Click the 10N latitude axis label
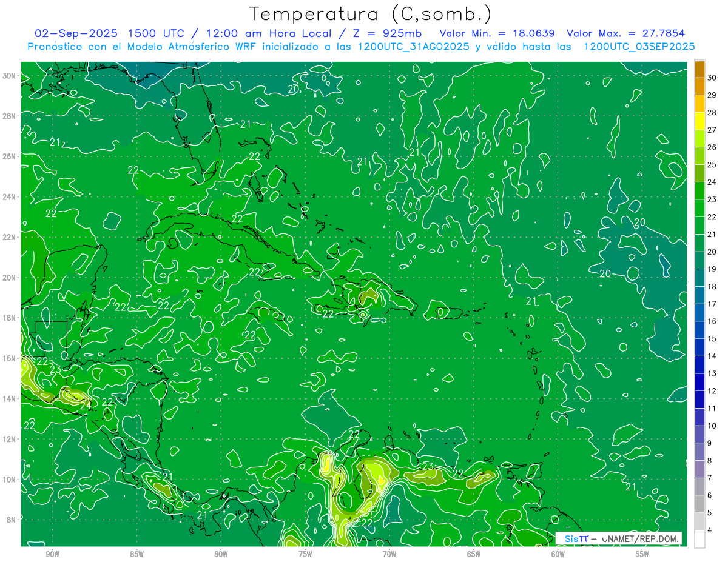Viewport: 728px width, 562px height. [x=9, y=480]
